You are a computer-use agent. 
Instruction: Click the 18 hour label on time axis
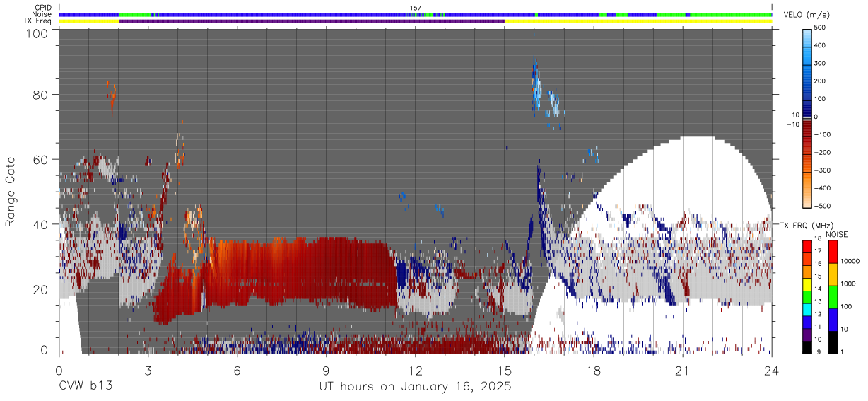594,370
